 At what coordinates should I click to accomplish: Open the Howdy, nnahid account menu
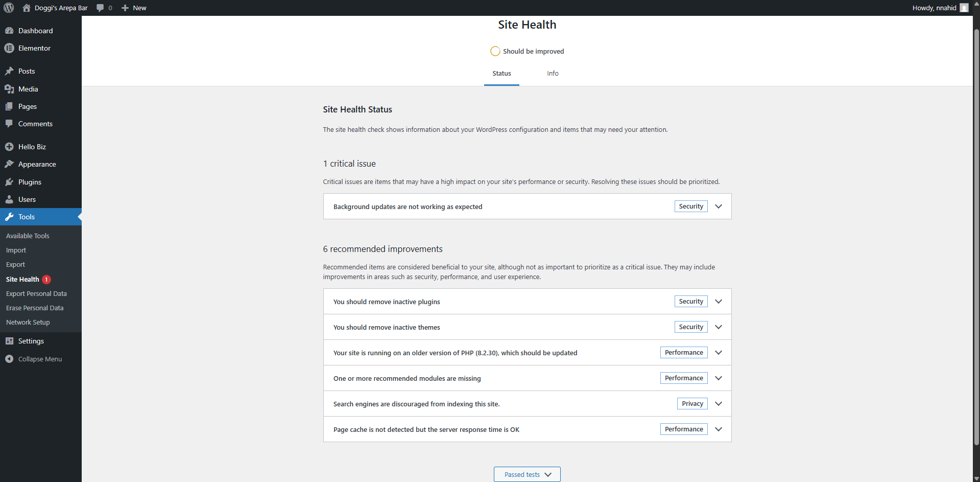pyautogui.click(x=936, y=8)
